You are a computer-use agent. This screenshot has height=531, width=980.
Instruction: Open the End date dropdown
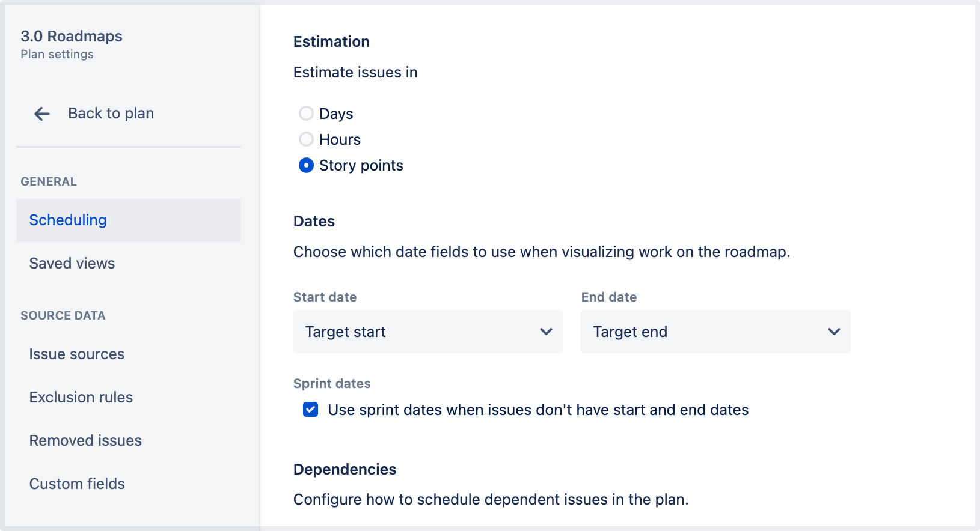pos(715,332)
